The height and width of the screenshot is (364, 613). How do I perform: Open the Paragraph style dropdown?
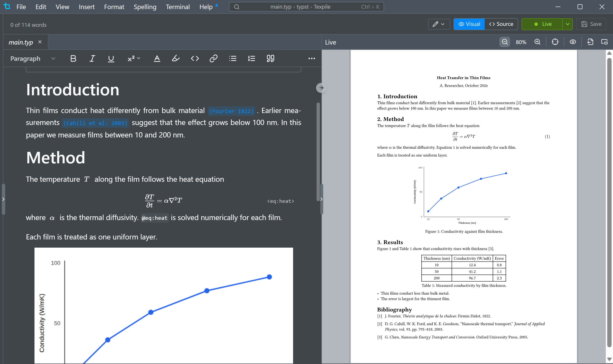pyautogui.click(x=33, y=58)
